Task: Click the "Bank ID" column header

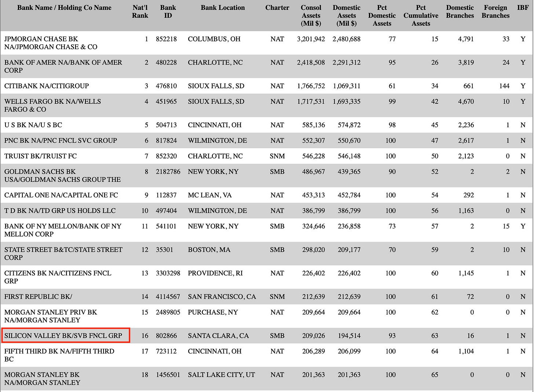Action: coord(168,12)
